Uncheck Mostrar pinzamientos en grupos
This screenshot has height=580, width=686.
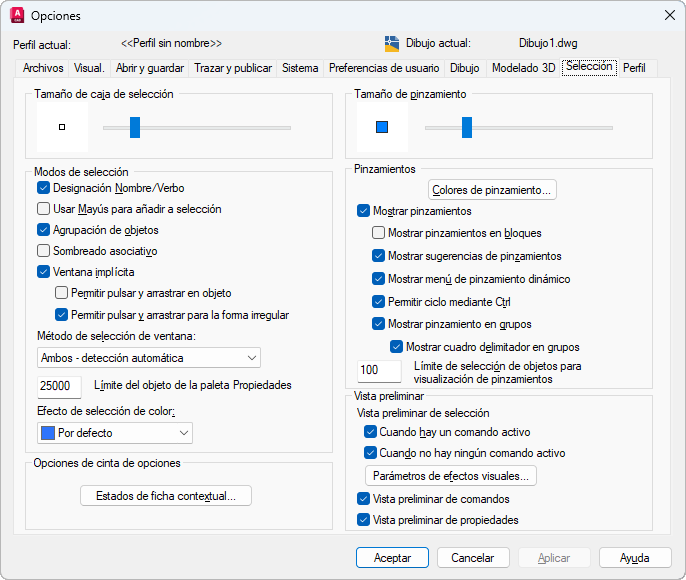379,323
